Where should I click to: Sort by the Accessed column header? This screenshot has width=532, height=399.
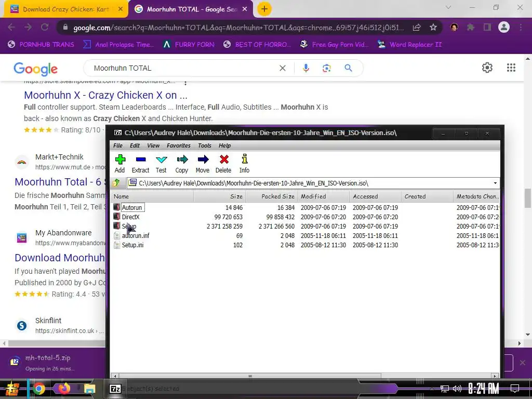click(x=375, y=196)
